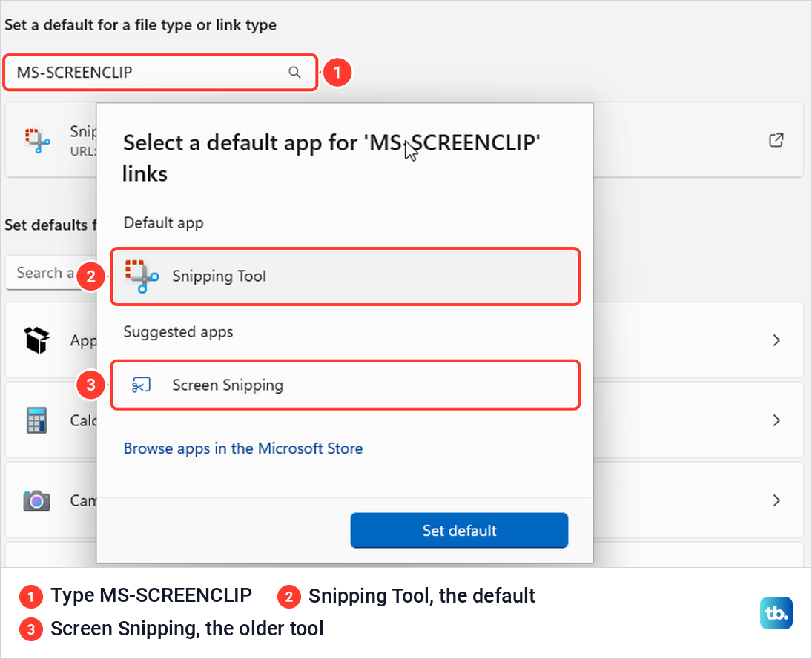Expand the App Installer row chevron
The image size is (812, 659).
[776, 340]
